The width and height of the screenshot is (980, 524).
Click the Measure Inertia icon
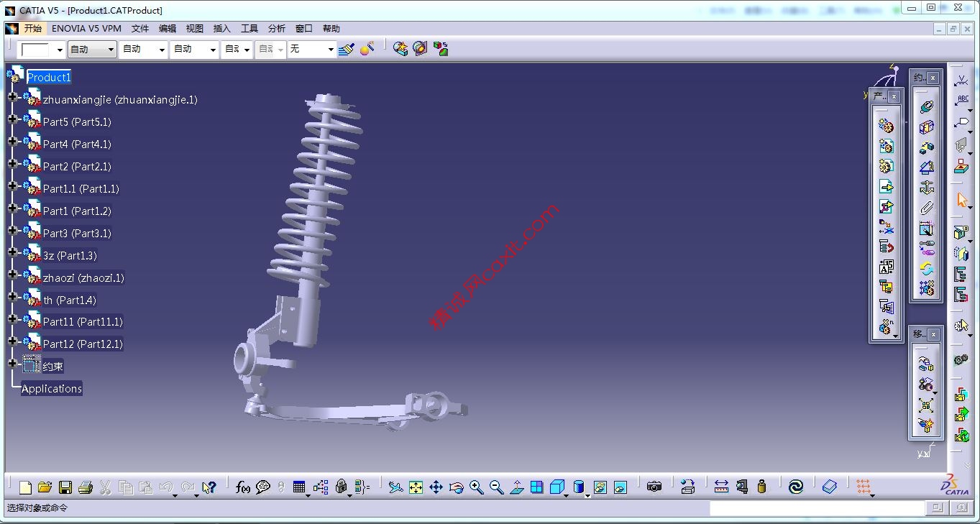point(761,487)
